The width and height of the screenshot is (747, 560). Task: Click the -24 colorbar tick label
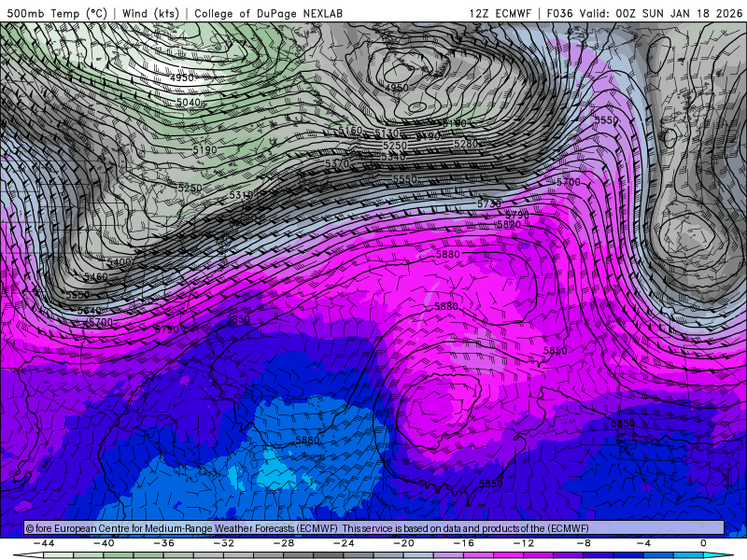point(344,543)
